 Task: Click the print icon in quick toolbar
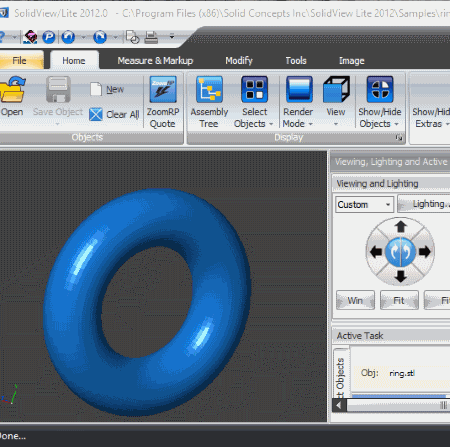151,37
